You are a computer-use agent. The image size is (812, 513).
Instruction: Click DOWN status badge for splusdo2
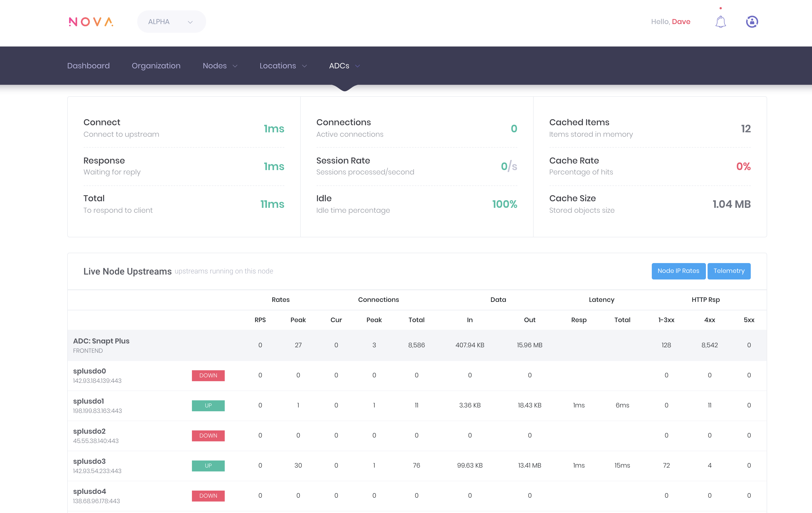pos(208,435)
